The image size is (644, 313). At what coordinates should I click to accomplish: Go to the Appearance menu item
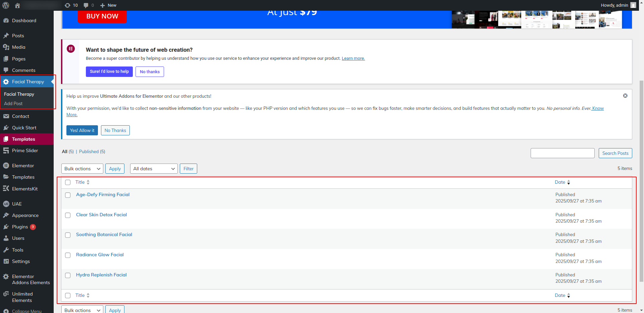coord(25,215)
